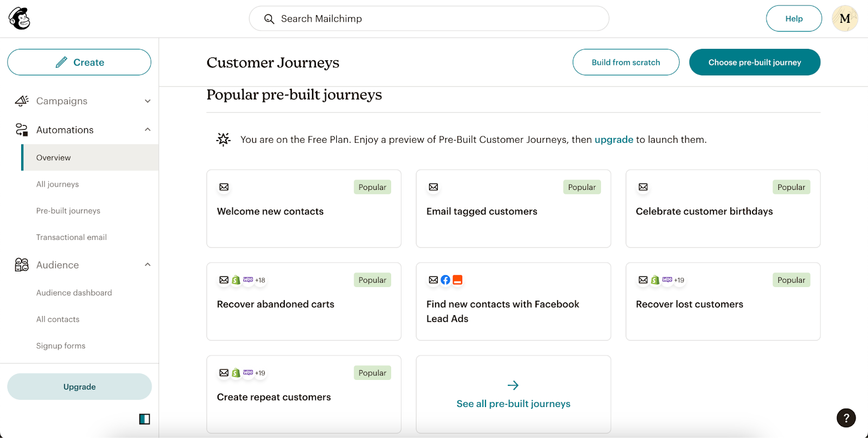Open Find new contacts with Facebook Lead Ads

coord(513,302)
